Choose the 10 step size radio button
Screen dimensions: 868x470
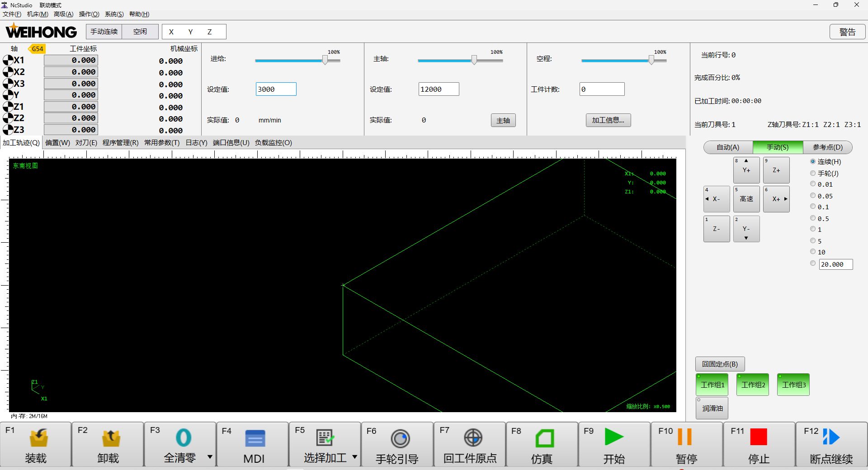[813, 252]
